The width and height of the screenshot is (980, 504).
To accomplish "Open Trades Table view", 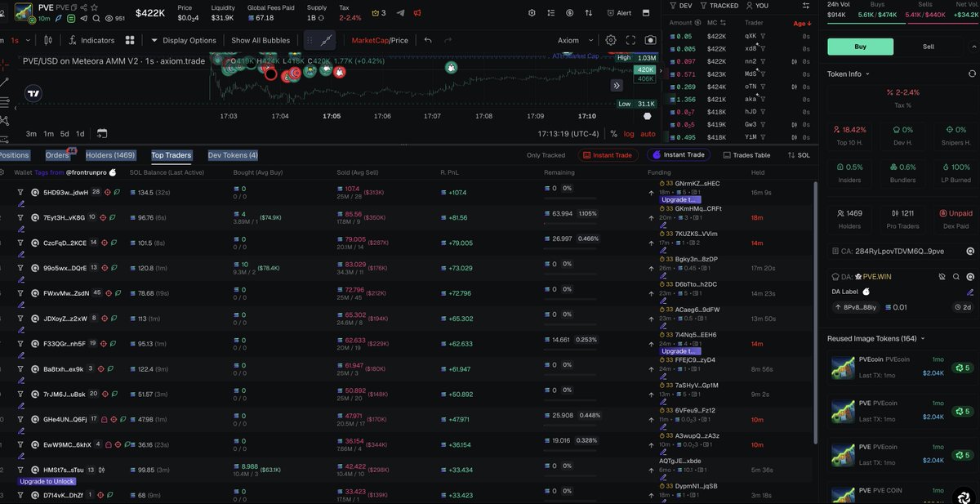I will tap(746, 155).
